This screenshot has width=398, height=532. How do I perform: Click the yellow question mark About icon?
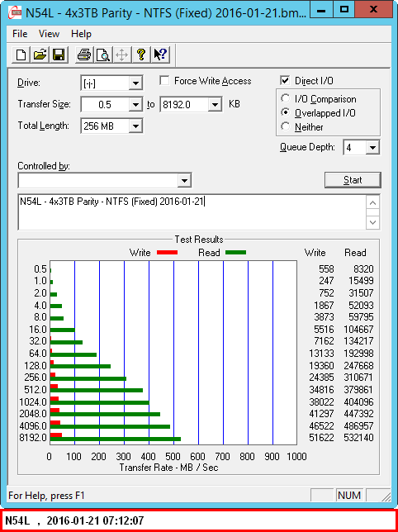pyautogui.click(x=141, y=55)
